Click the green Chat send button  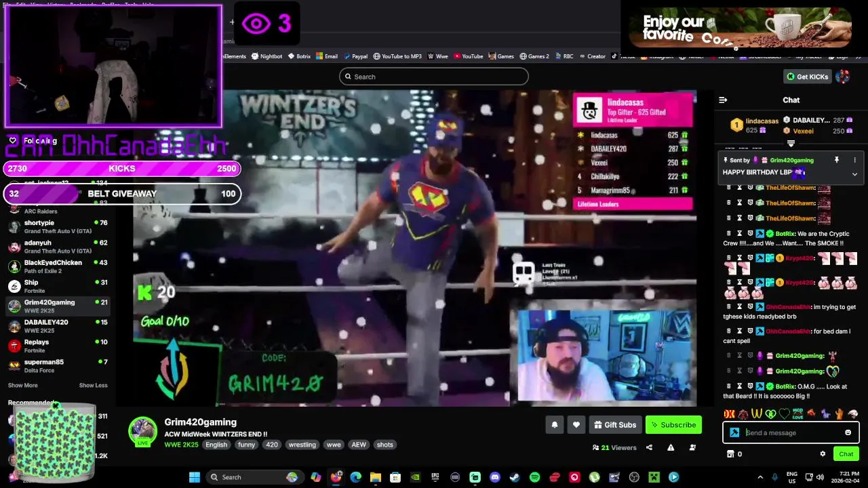(x=846, y=454)
